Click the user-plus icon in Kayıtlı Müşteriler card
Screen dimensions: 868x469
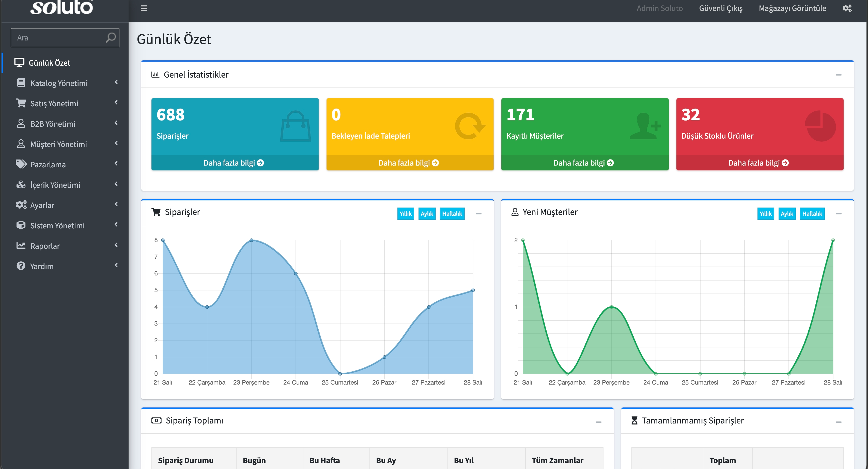click(x=645, y=126)
